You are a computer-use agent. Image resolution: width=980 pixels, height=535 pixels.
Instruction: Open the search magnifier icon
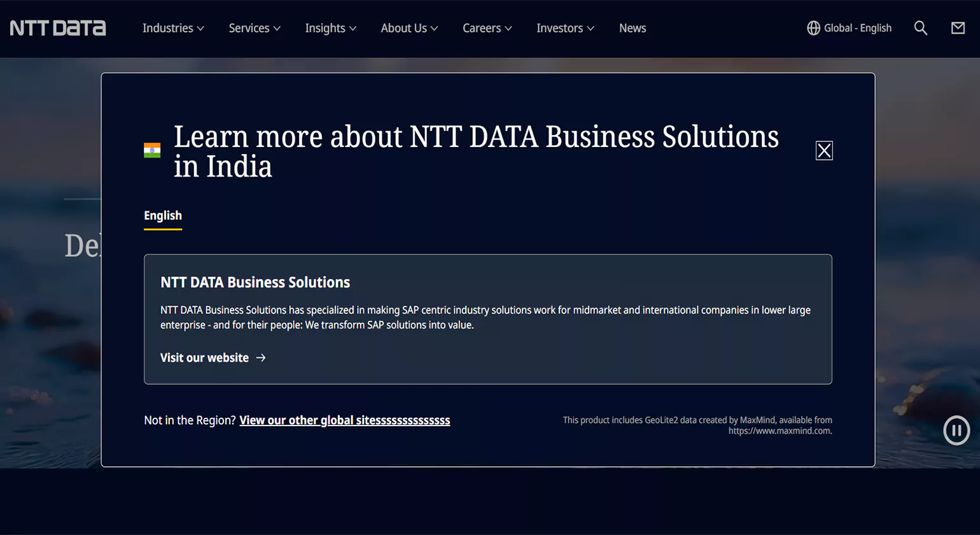tap(920, 28)
